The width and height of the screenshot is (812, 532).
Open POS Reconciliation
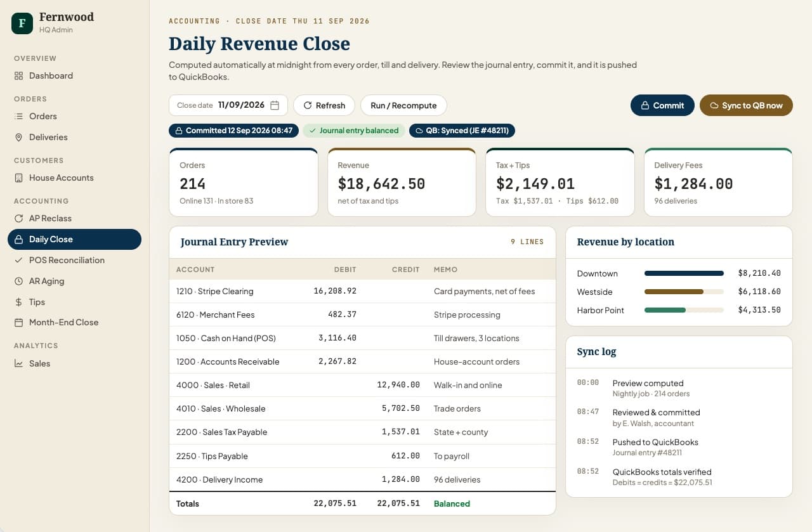click(74, 260)
